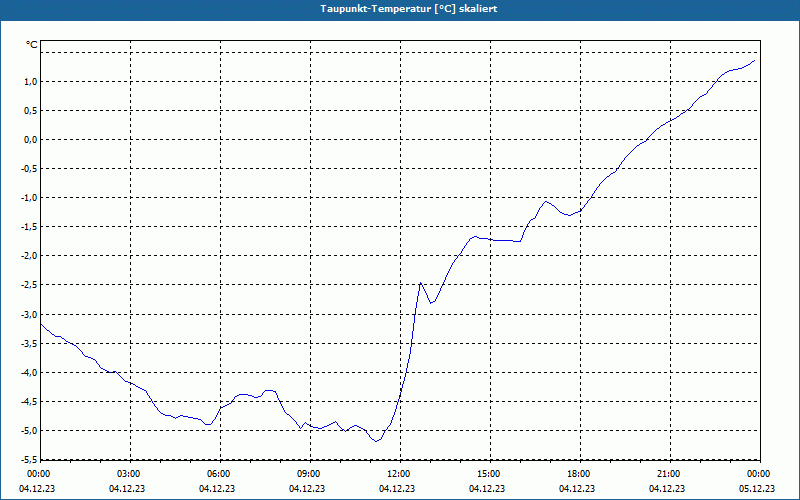Image resolution: width=800 pixels, height=500 pixels.
Task: Click the curve's end point near midnight 05.12.23
Action: click(x=754, y=60)
